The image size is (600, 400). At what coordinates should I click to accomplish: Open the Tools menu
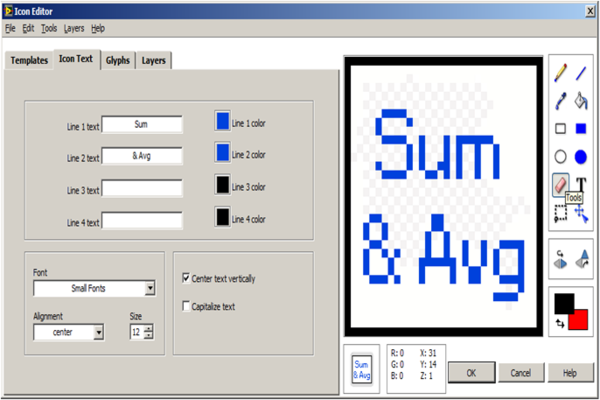(x=49, y=28)
